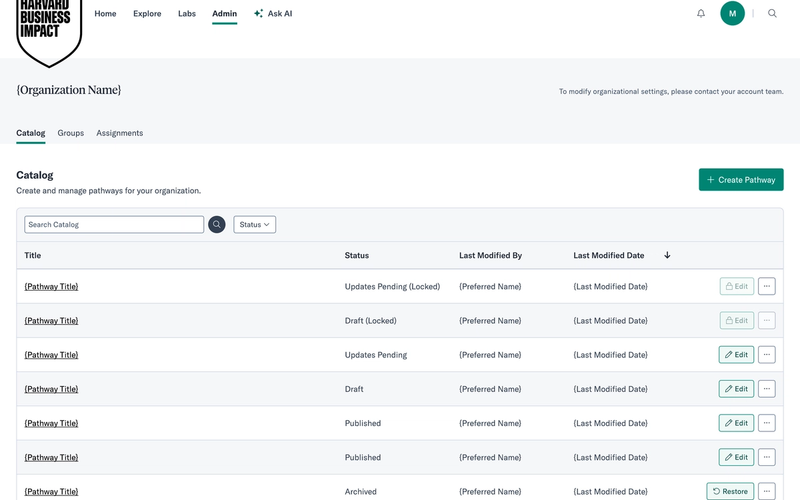Open the header search magnifier
Screen dimensions: 800x500
[772, 14]
